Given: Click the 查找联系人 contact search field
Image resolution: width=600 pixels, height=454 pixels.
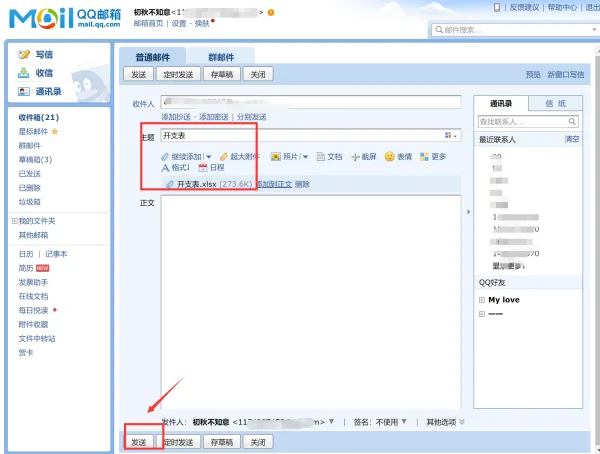Looking at the screenshot, I should (528, 122).
